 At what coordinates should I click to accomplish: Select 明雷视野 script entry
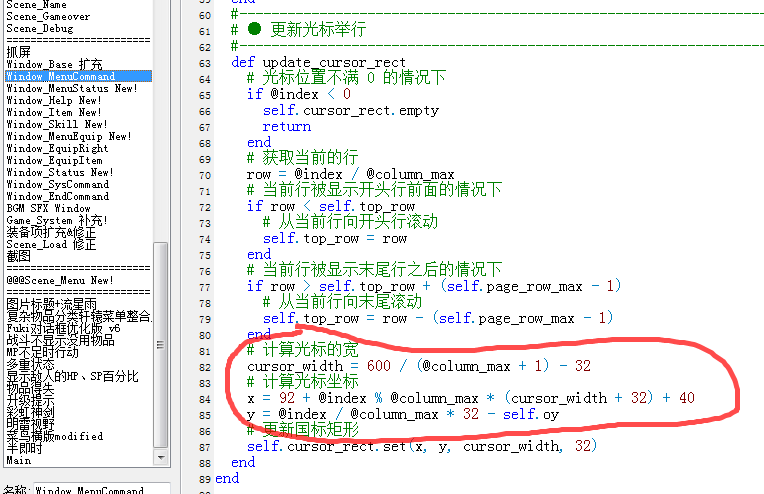pyautogui.click(x=30, y=424)
